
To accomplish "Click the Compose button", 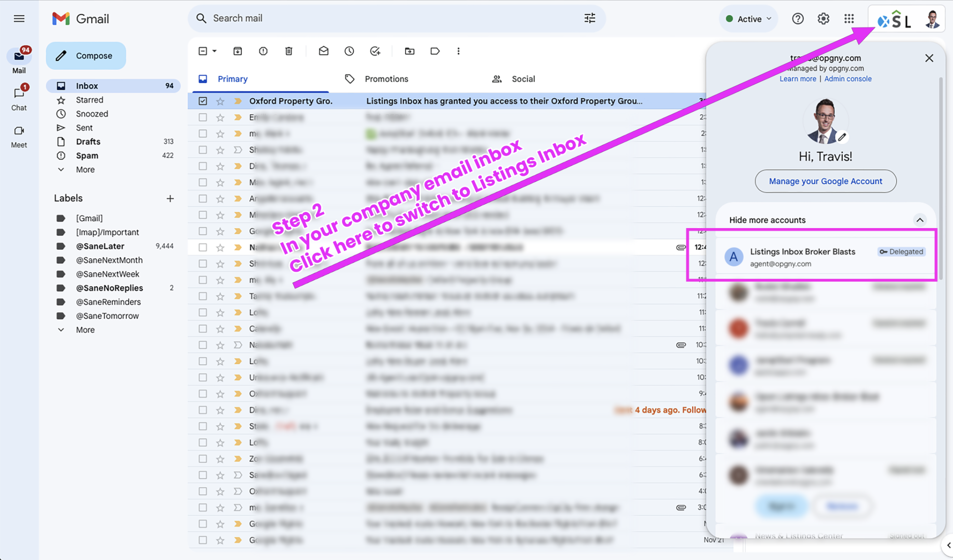I will point(86,56).
